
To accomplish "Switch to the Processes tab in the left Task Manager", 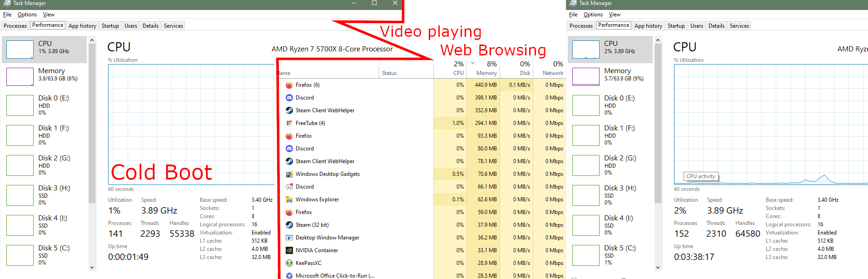I will (15, 26).
